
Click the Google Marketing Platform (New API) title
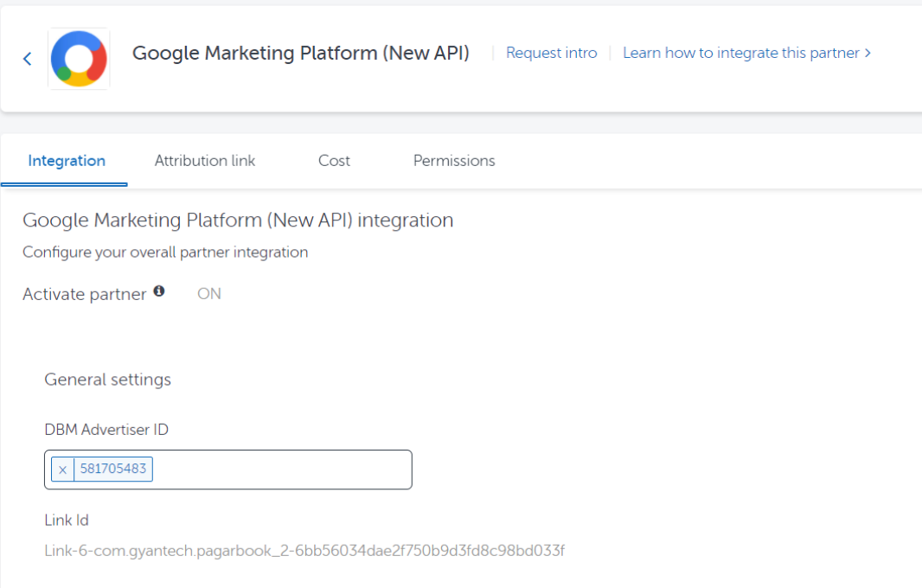click(301, 54)
